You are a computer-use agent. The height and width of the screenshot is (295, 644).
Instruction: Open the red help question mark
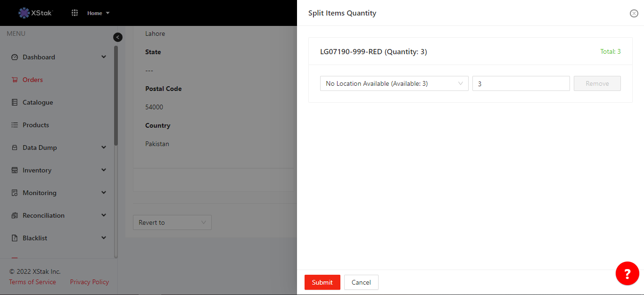(627, 273)
